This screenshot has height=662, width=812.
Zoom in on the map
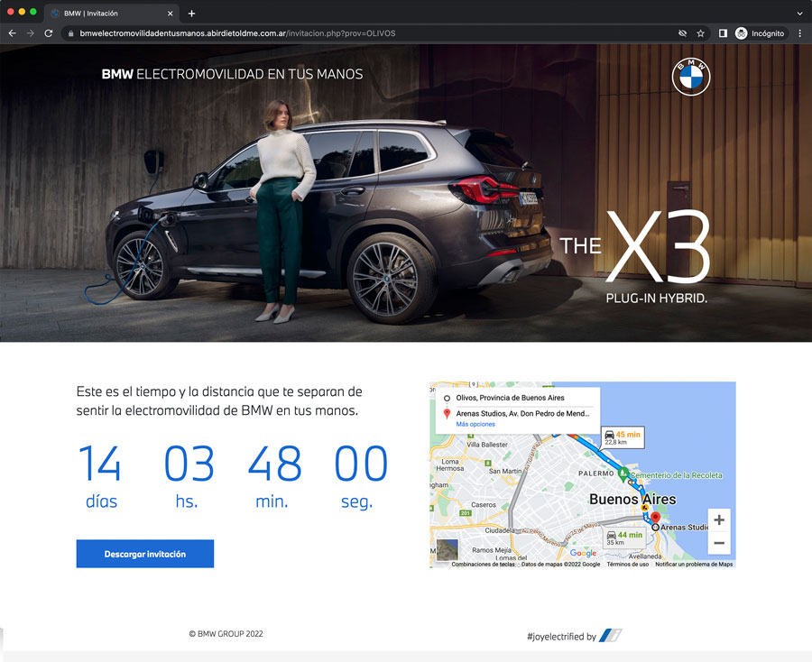coord(718,520)
